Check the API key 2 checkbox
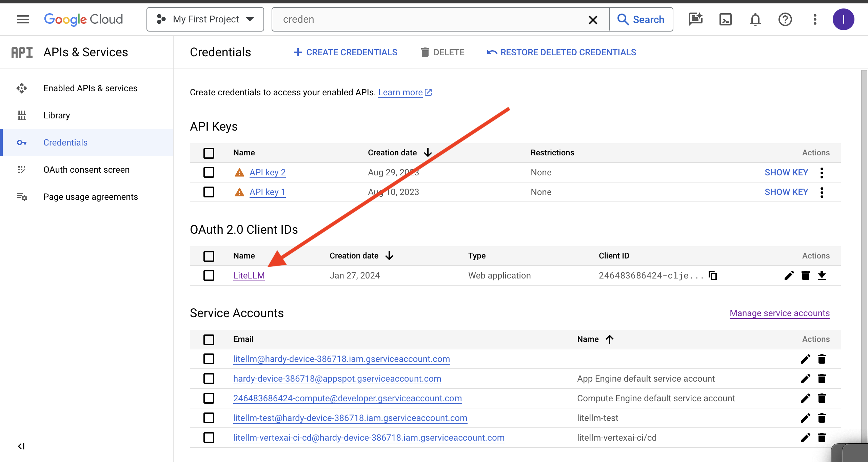Image resolution: width=868 pixels, height=462 pixels. [x=209, y=172]
